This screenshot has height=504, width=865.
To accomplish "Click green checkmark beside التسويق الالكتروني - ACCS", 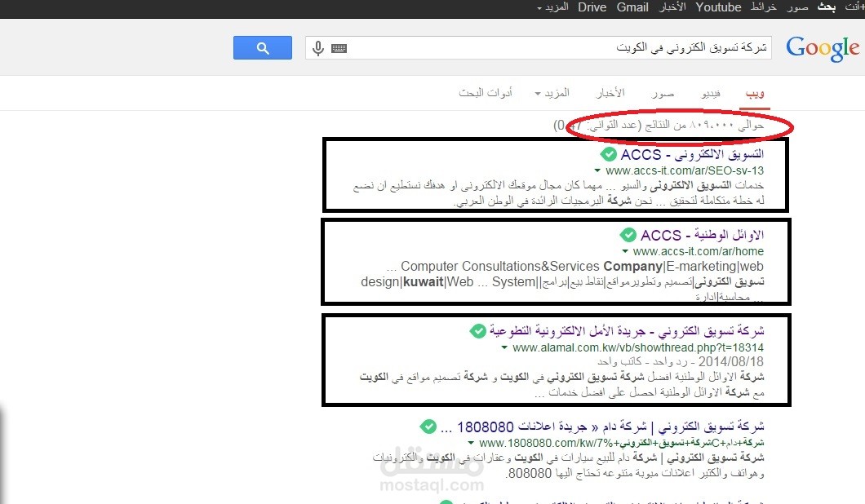I will (x=609, y=154).
